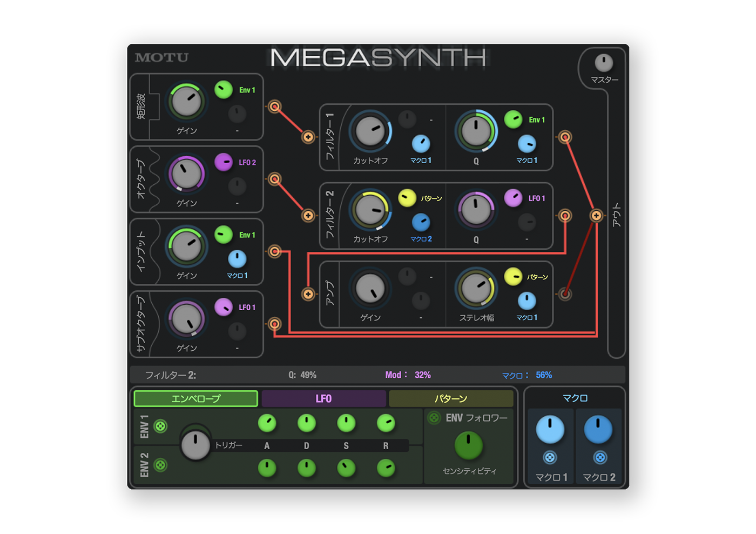Click the blue マクロ1 knob in インプット
The width and height of the screenshot is (756, 534).
[237, 259]
